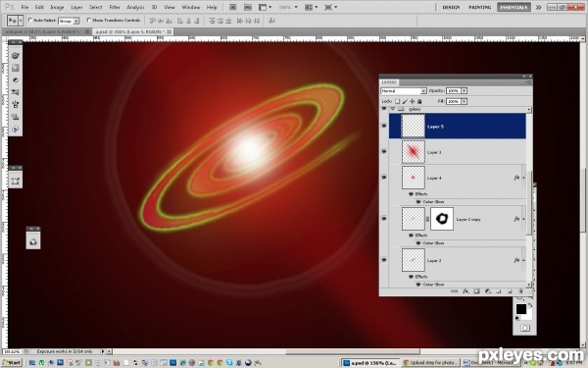
Task: Click align right edges icon
Action: (197, 21)
